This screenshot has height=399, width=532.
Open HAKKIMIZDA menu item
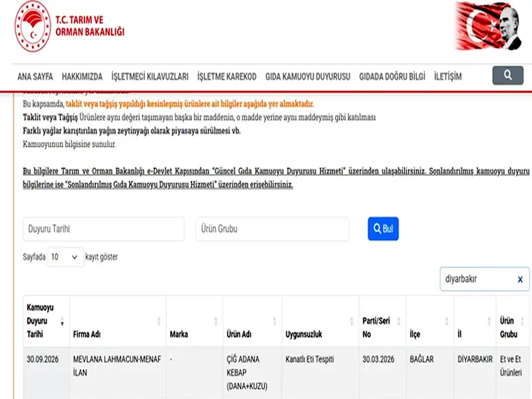click(82, 76)
